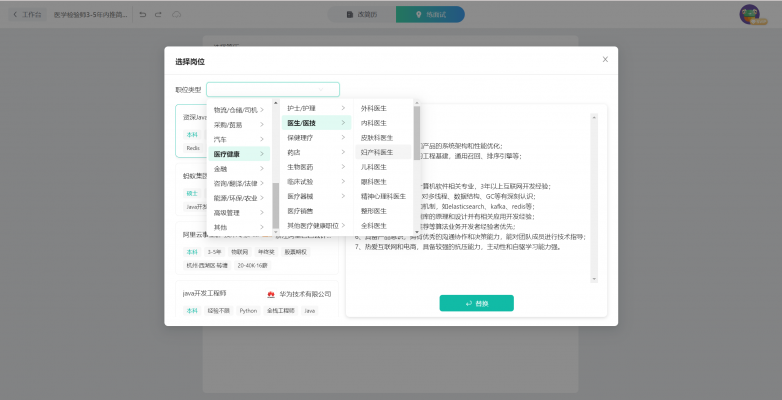The image size is (782, 400).
Task: Click the undo arrow in top bar
Action: click(x=143, y=15)
